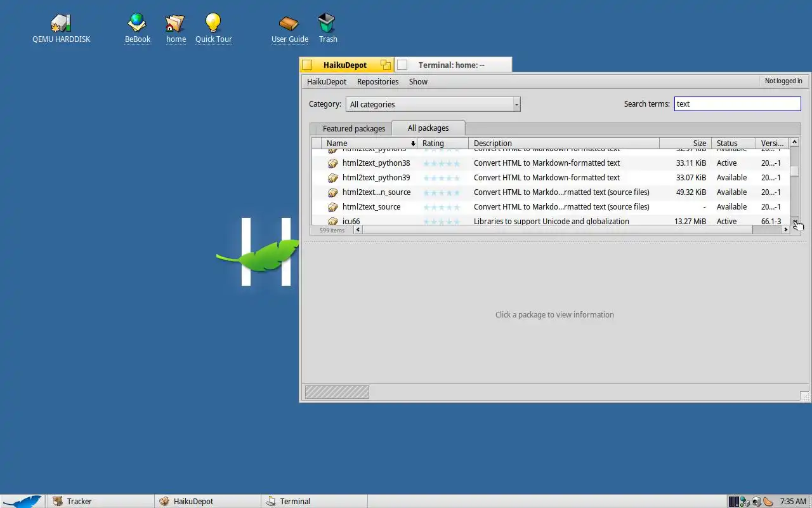This screenshot has height=508, width=812.
Task: Click the package icon for html2text...n_source
Action: [x=332, y=192]
